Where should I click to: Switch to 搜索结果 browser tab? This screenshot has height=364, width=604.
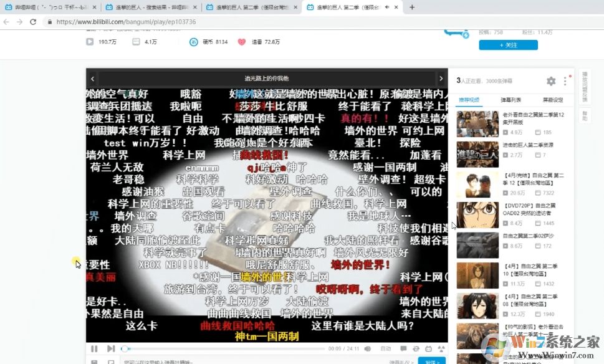point(151,7)
